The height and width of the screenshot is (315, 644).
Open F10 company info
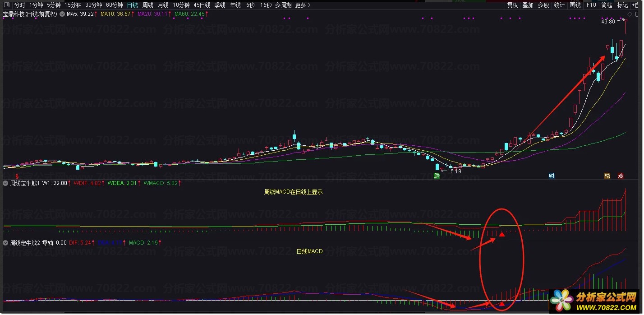[591, 5]
